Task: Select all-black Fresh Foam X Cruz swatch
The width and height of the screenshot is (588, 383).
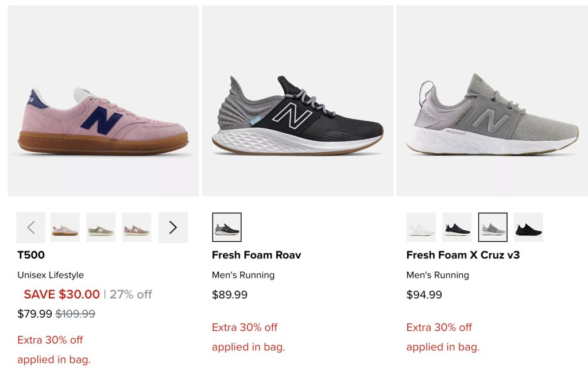Action: [528, 227]
